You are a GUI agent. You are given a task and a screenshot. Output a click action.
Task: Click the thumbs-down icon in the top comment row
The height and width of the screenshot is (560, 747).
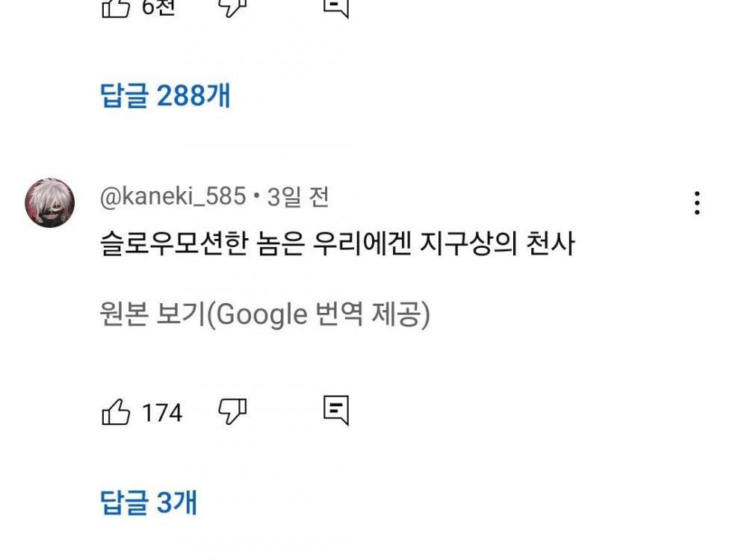(x=232, y=5)
